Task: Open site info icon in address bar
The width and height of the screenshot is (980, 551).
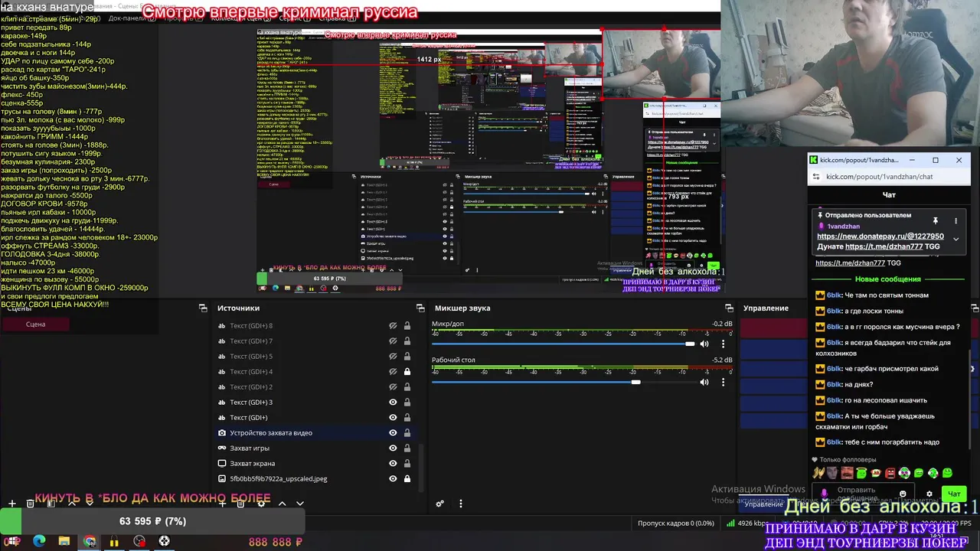Action: click(816, 177)
